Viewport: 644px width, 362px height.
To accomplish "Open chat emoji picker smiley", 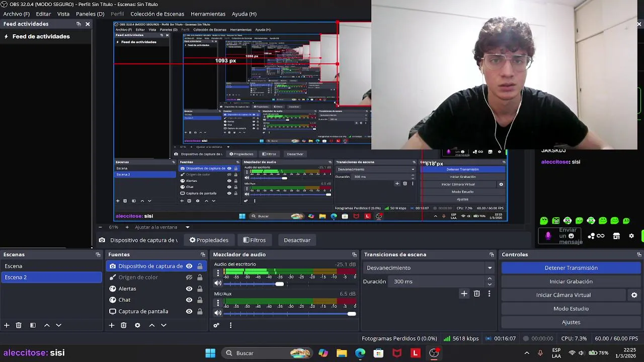I will click(571, 236).
